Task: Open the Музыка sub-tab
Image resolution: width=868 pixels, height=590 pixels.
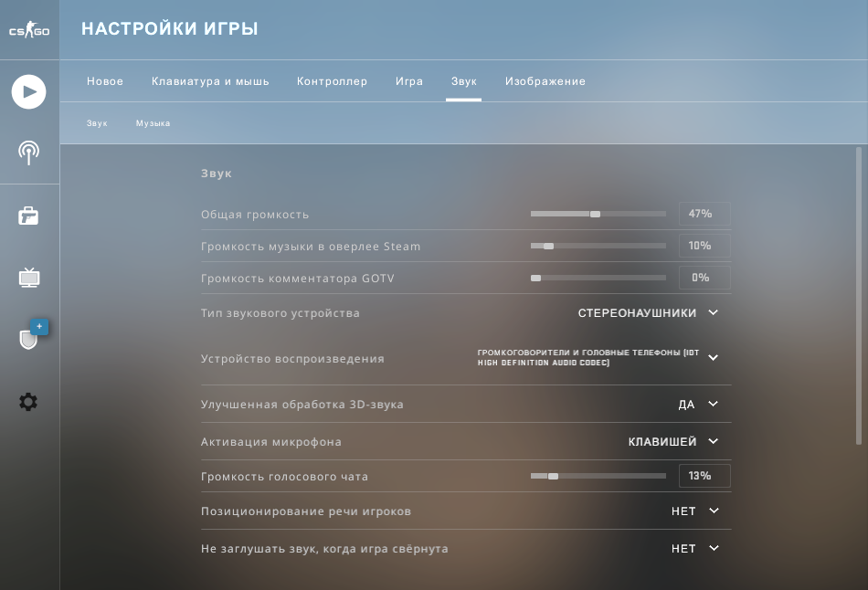Action: pyautogui.click(x=153, y=123)
